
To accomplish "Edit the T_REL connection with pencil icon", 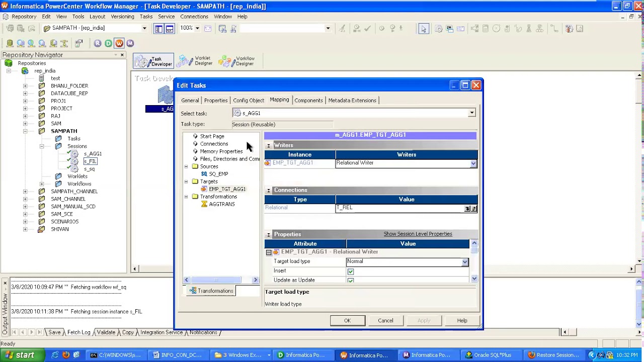I will [x=473, y=209].
